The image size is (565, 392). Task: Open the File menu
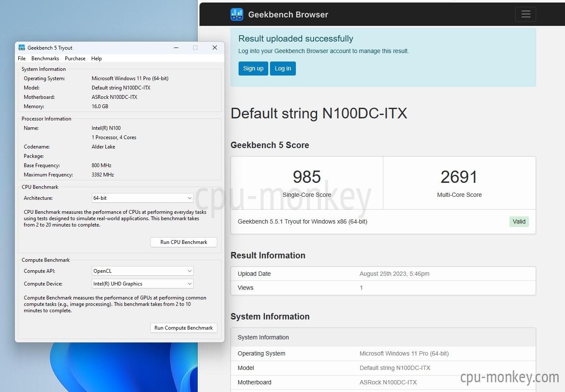pyautogui.click(x=22, y=59)
